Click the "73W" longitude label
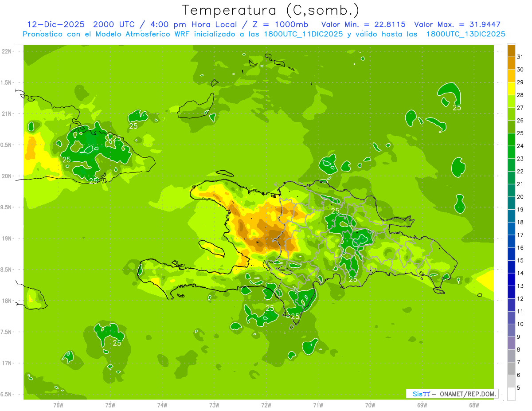This screenshot has height=411, width=532. [x=214, y=405]
